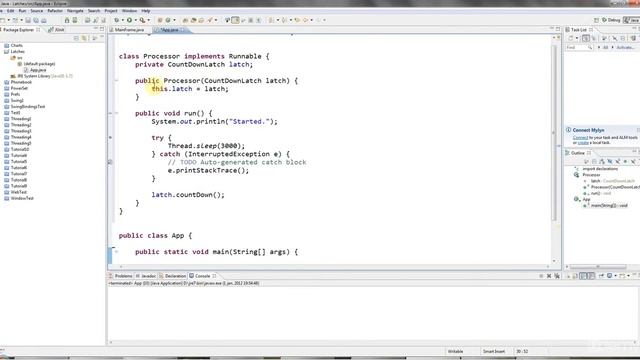
Task: Click the create local task link
Action: (583, 143)
